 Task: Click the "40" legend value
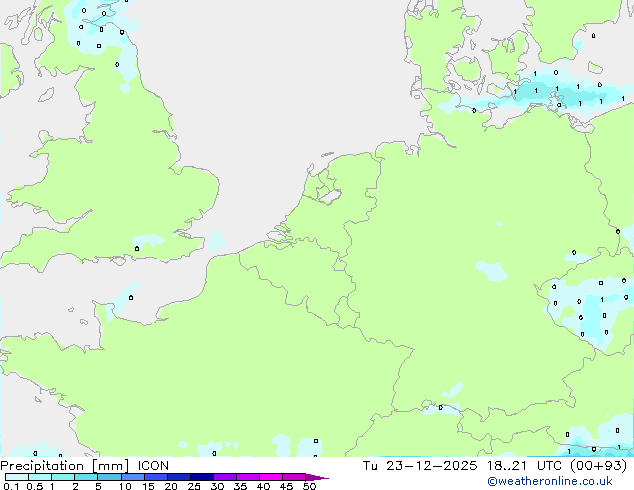[263, 486]
